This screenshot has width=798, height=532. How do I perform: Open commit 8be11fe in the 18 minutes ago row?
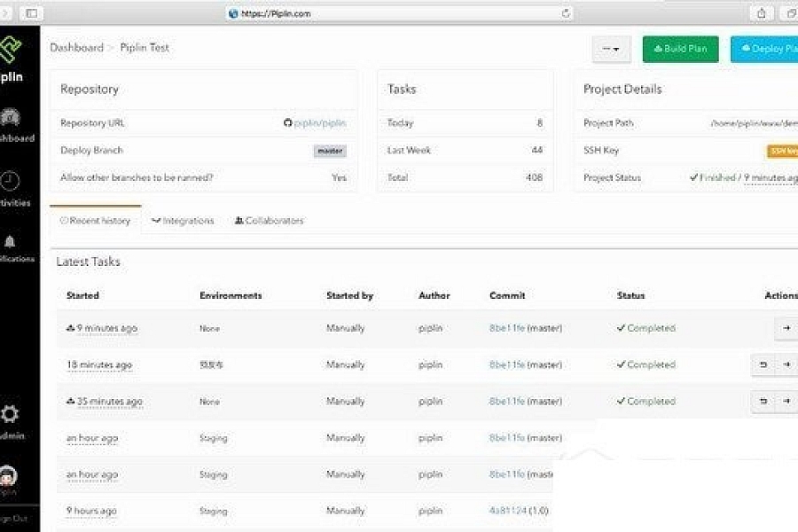[507, 364]
